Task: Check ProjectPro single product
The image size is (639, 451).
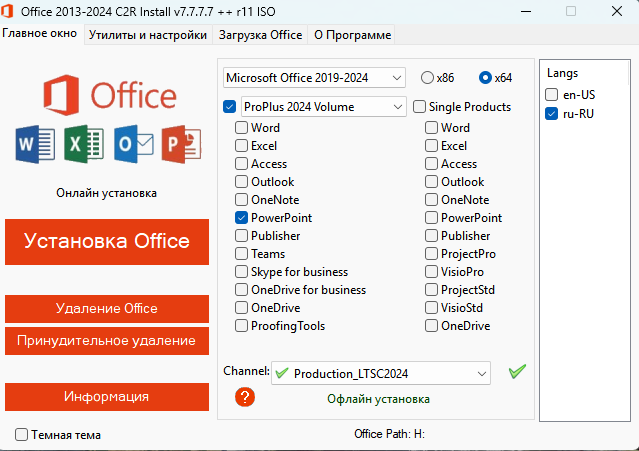Action: (x=431, y=253)
